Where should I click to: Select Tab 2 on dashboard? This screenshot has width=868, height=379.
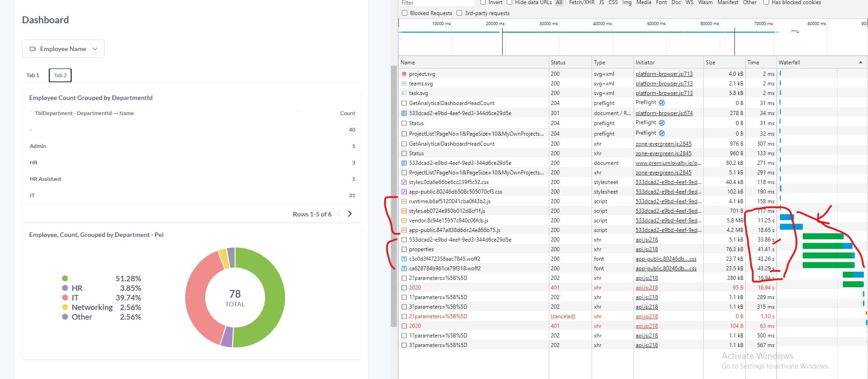click(60, 75)
